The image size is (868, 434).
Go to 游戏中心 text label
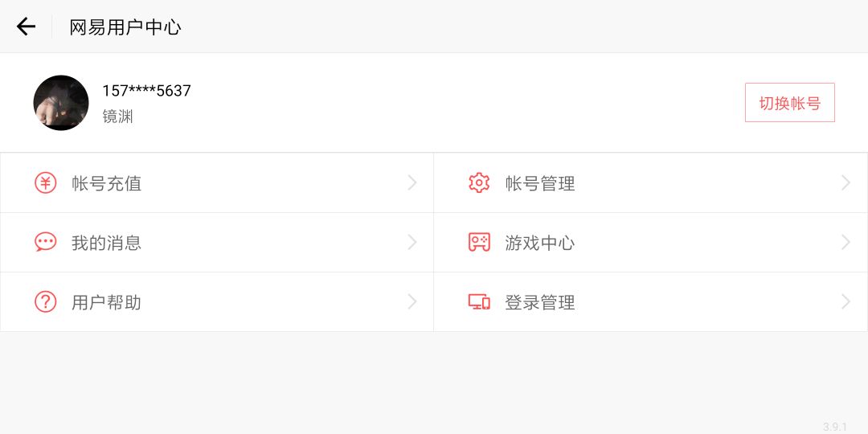[x=539, y=243]
